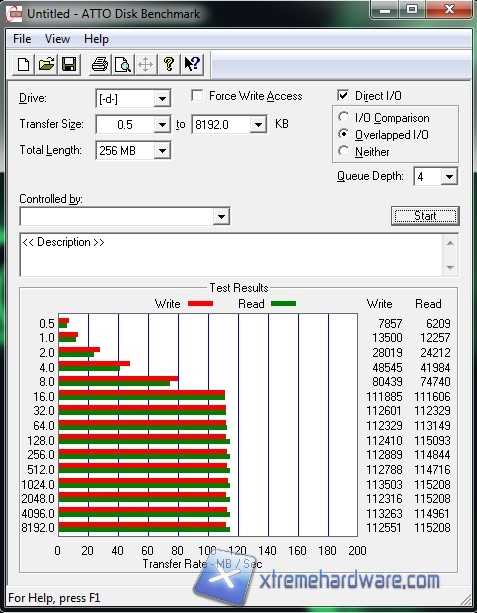Open the Controlled by combo box
Screen dimensions: 477x613
(125, 216)
